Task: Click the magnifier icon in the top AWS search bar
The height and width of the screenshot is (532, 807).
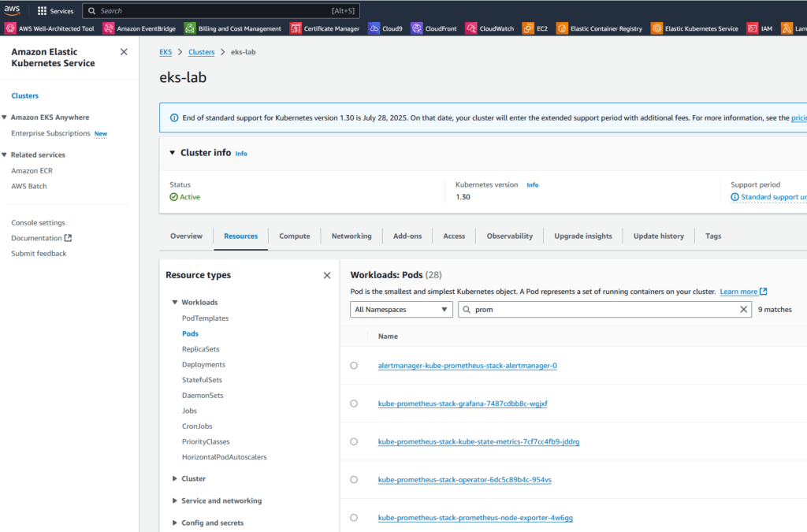Action: (x=91, y=11)
